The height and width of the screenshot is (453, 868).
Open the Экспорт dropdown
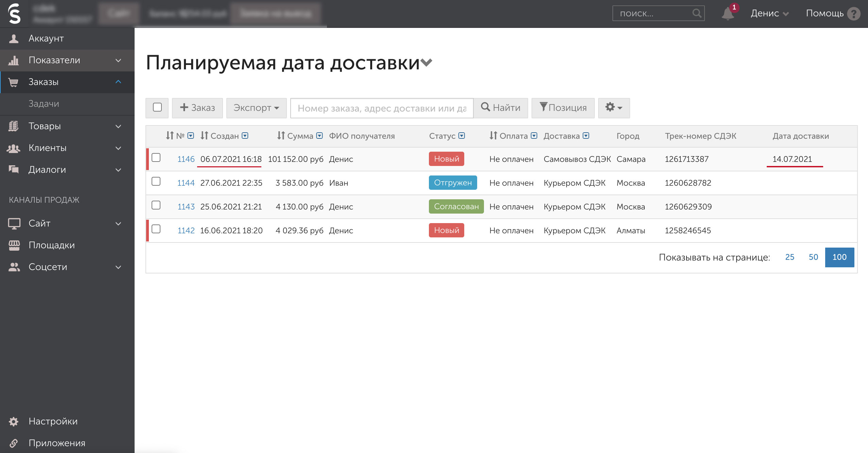[256, 108]
